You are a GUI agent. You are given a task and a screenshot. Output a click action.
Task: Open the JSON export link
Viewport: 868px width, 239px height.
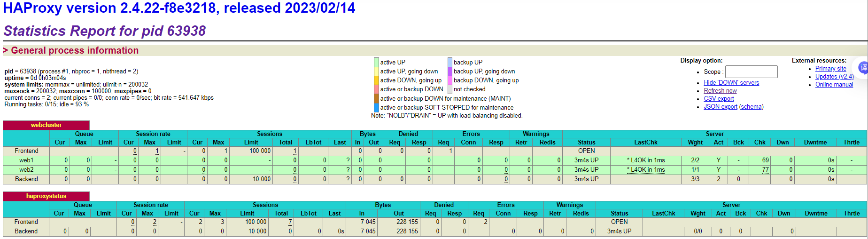(721, 107)
